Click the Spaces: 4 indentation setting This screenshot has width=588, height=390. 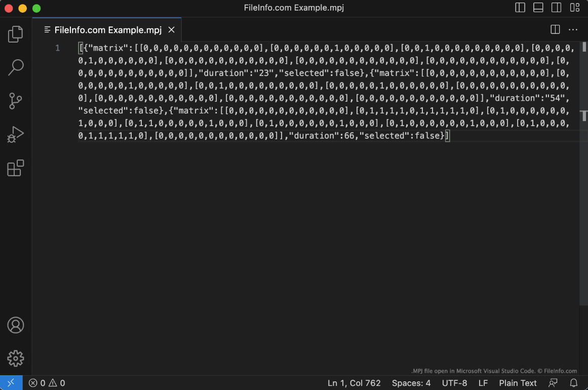(411, 383)
